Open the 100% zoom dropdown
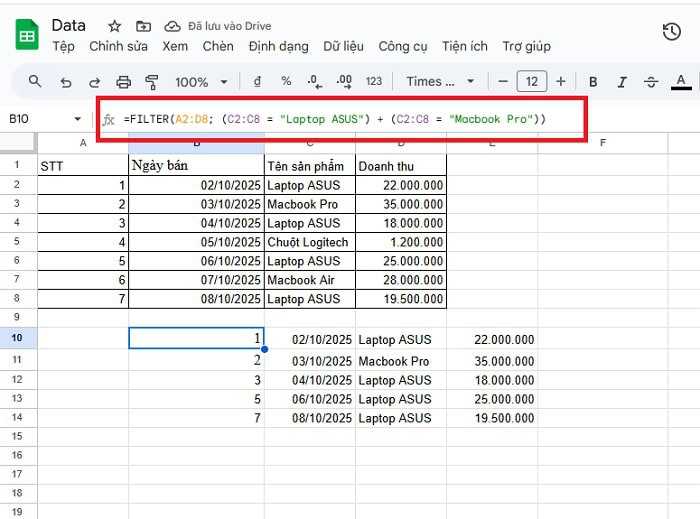The image size is (700, 519). pos(201,82)
